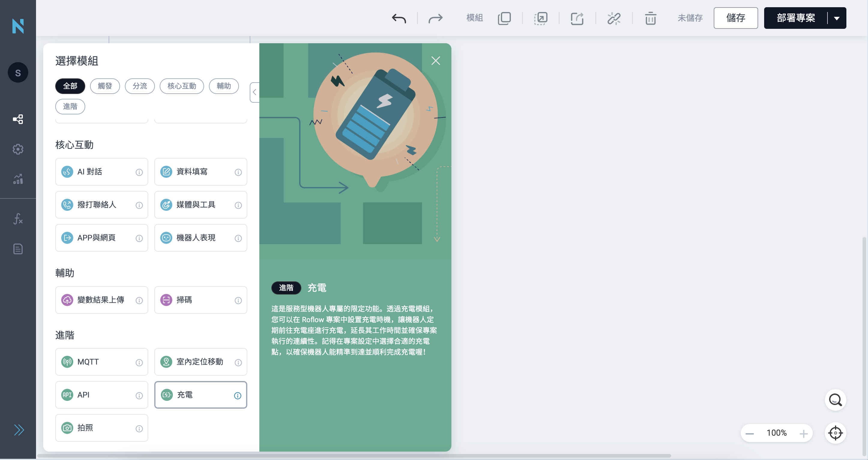Click the 部署專案 deploy button
This screenshot has height=460, width=868.
pos(796,18)
